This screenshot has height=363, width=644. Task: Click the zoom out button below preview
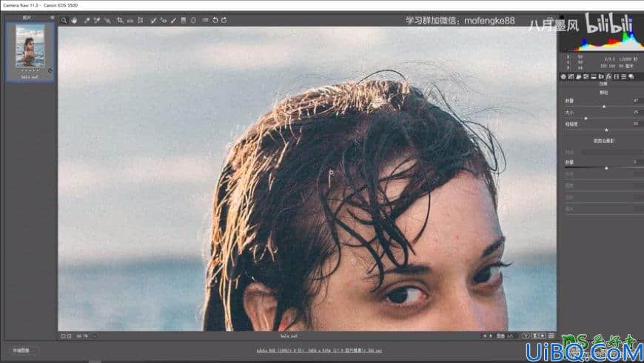click(x=63, y=336)
